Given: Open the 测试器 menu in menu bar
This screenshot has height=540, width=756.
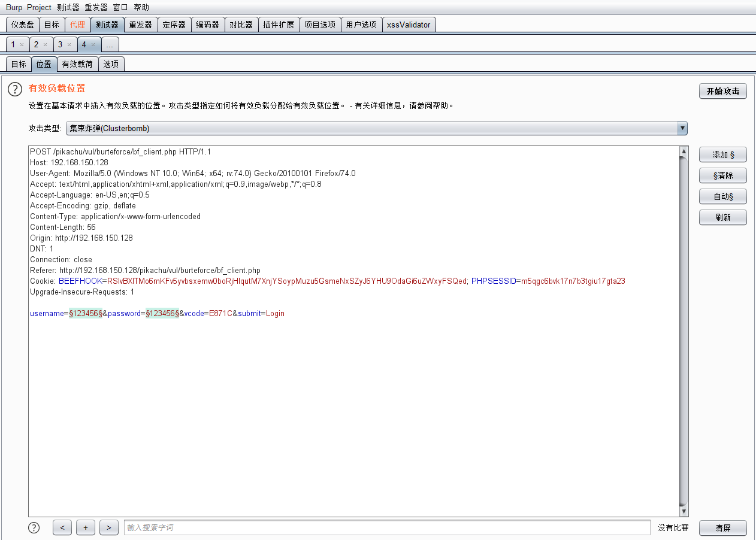Looking at the screenshot, I should [68, 7].
